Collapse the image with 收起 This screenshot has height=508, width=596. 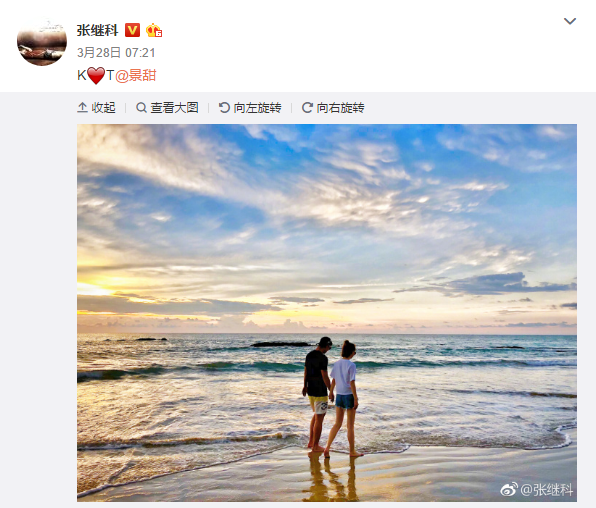tap(96, 108)
